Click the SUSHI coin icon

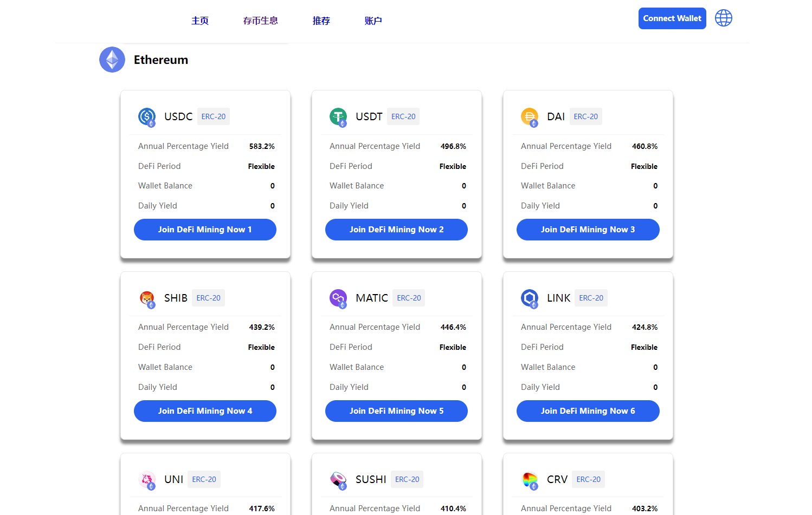338,480
